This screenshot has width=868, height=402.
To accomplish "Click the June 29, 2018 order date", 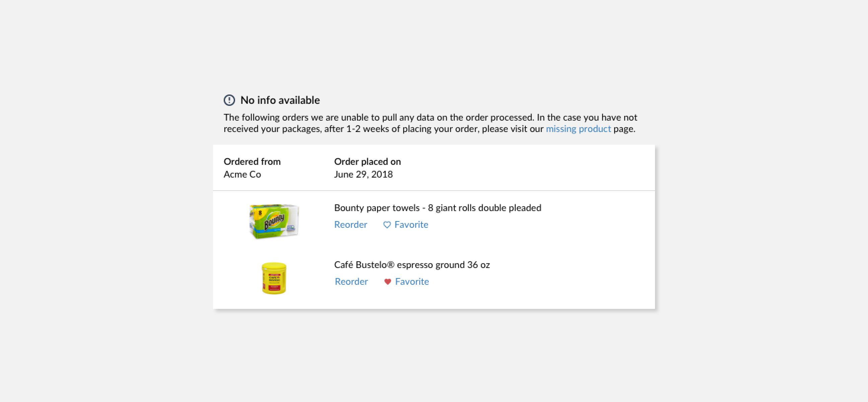I will pos(363,175).
